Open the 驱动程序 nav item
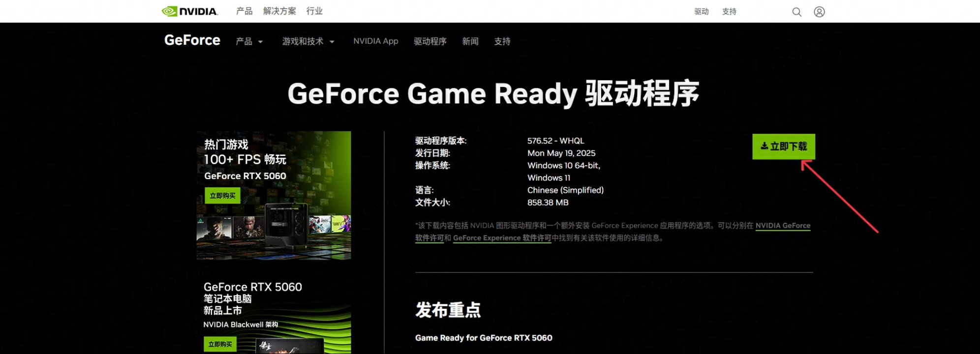Screen dimensions: 980x354 click(430, 42)
